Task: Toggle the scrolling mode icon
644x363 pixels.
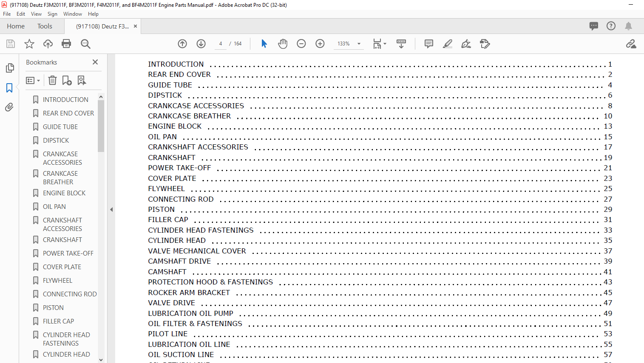Action: [x=401, y=44]
